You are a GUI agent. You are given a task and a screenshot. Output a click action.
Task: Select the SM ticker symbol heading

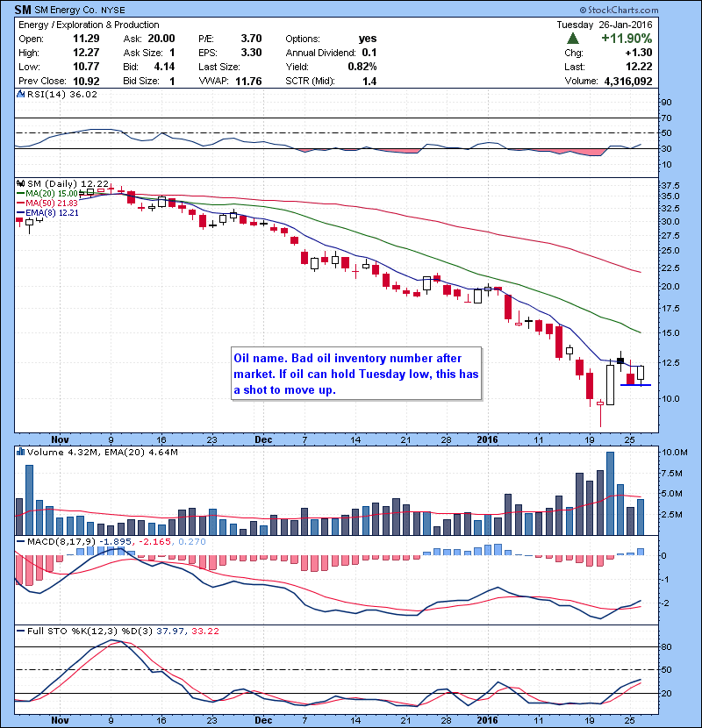coord(23,10)
